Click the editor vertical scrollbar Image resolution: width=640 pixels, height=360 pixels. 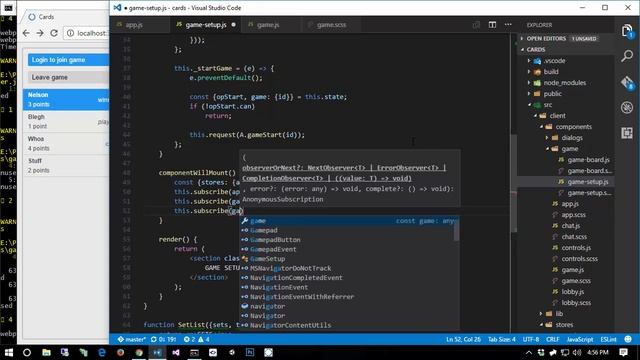point(513,184)
